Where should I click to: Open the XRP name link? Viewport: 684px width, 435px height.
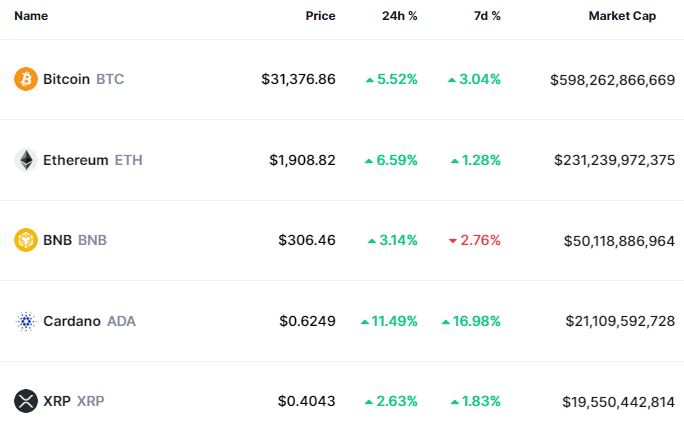(73, 401)
